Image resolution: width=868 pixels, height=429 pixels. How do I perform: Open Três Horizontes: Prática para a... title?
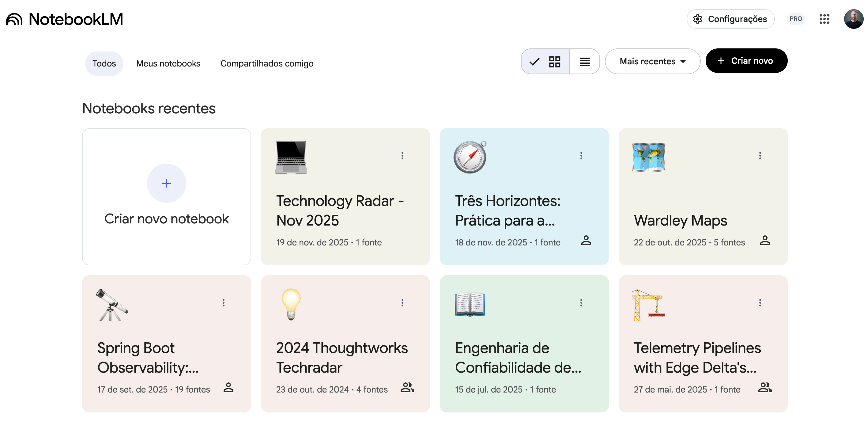click(x=508, y=211)
